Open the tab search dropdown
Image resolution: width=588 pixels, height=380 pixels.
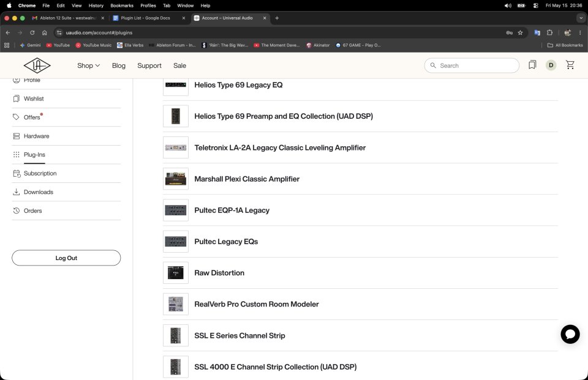click(581, 18)
